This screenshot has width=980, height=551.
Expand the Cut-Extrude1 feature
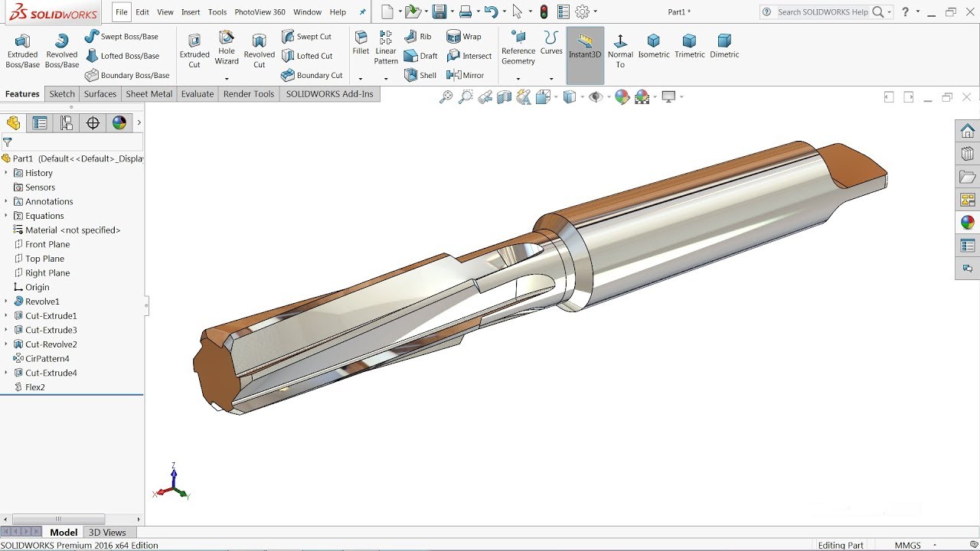point(6,315)
